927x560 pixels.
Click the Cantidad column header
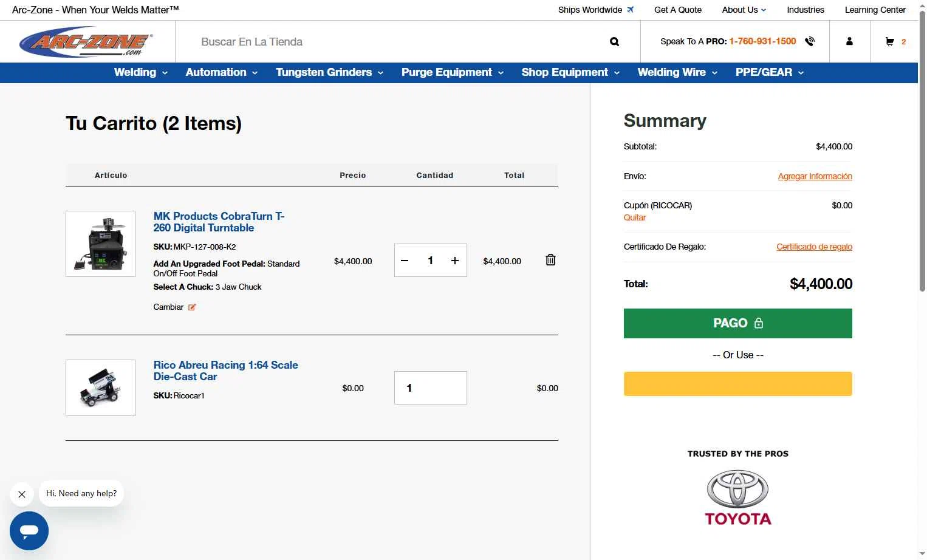coord(435,175)
